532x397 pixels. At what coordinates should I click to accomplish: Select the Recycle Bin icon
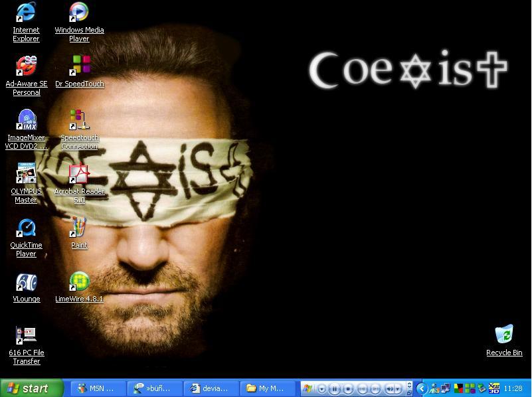click(504, 341)
